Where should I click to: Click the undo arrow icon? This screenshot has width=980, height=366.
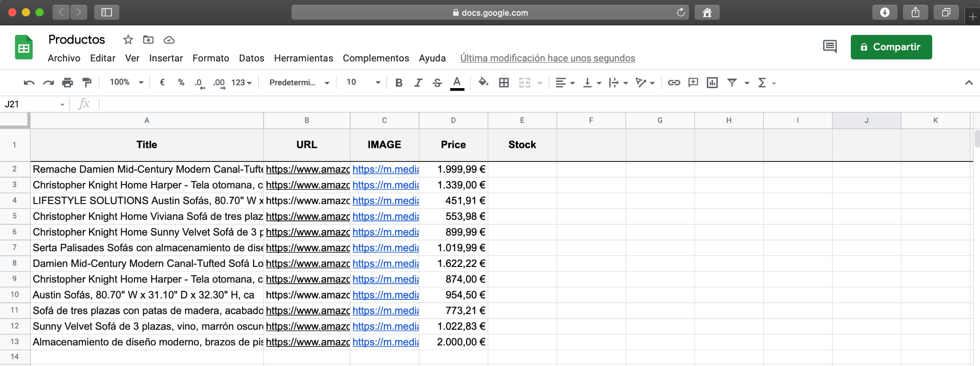(x=29, y=82)
